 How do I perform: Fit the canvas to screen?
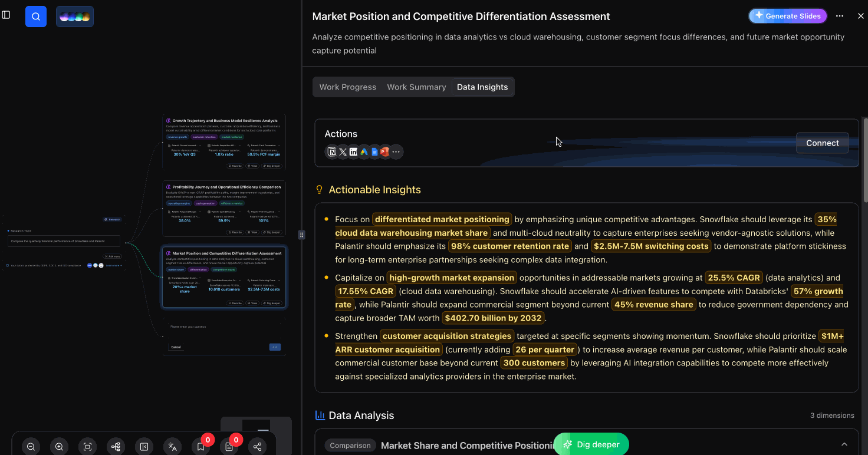pyautogui.click(x=87, y=447)
